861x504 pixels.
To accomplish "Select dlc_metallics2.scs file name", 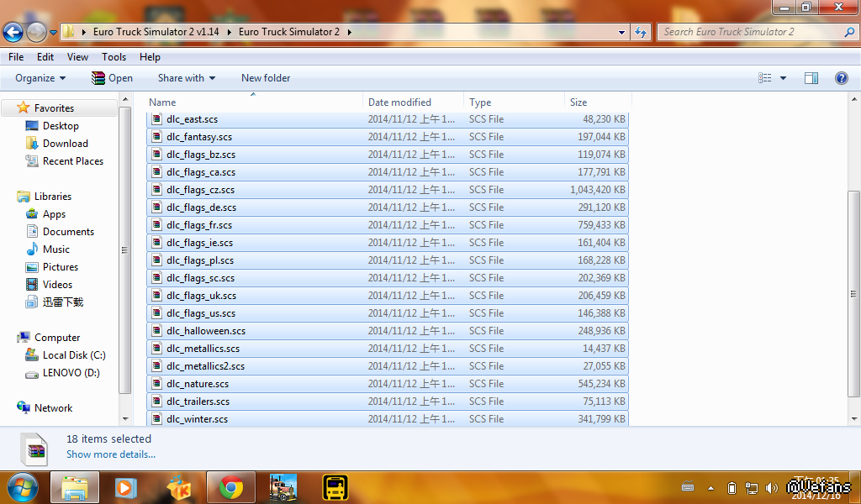I will 205,365.
